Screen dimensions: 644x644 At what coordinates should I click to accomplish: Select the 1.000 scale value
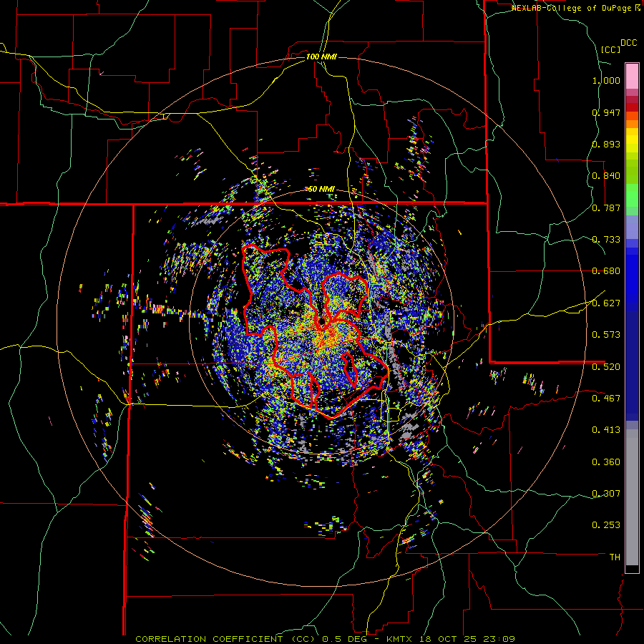[x=606, y=80]
